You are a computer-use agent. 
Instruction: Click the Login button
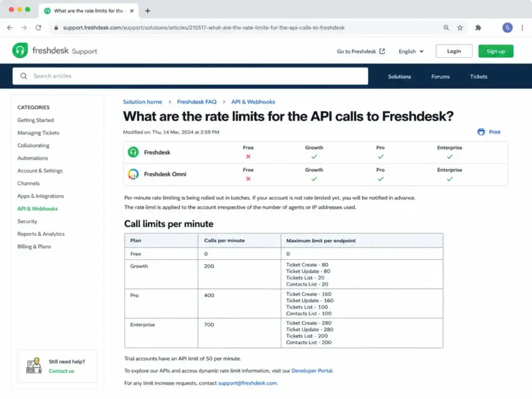(x=454, y=51)
